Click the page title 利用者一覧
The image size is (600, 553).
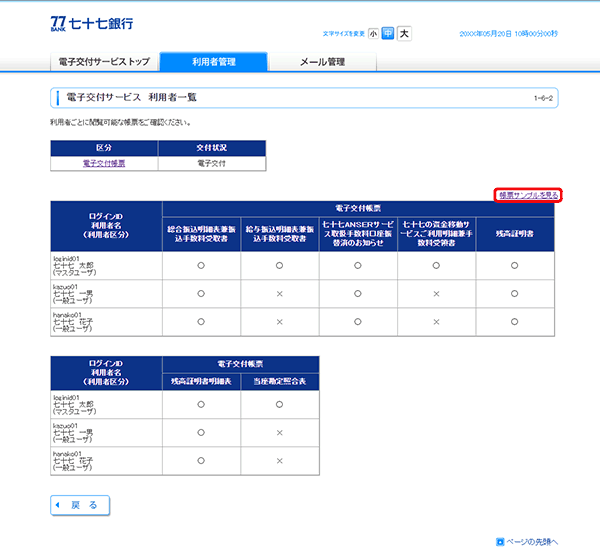(131, 97)
